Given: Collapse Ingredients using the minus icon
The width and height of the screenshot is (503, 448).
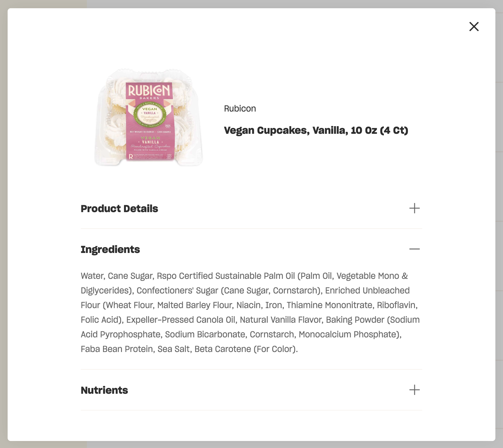Looking at the screenshot, I should (414, 249).
